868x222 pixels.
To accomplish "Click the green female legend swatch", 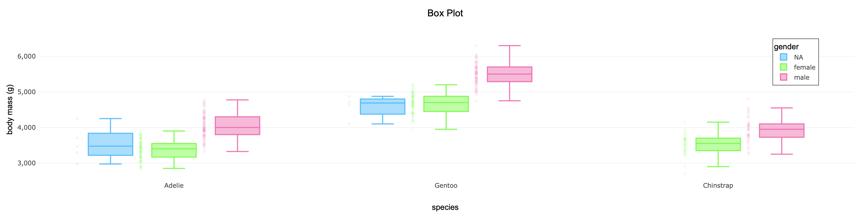I will (783, 67).
